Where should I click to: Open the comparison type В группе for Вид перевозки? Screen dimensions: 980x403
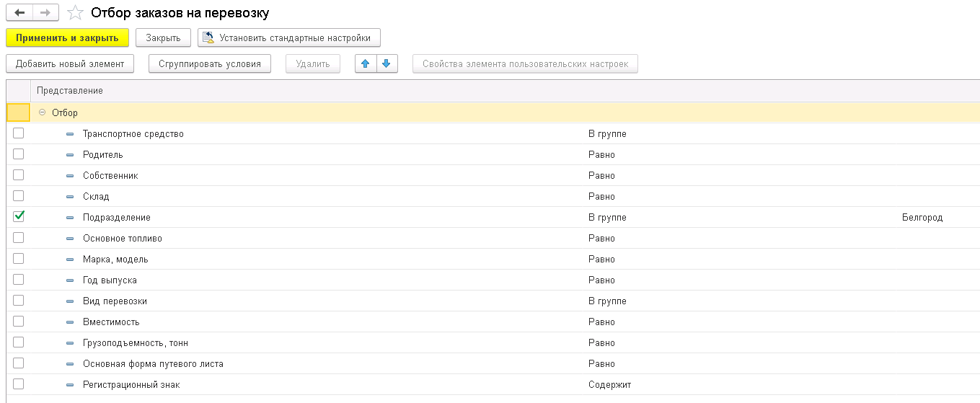(607, 301)
